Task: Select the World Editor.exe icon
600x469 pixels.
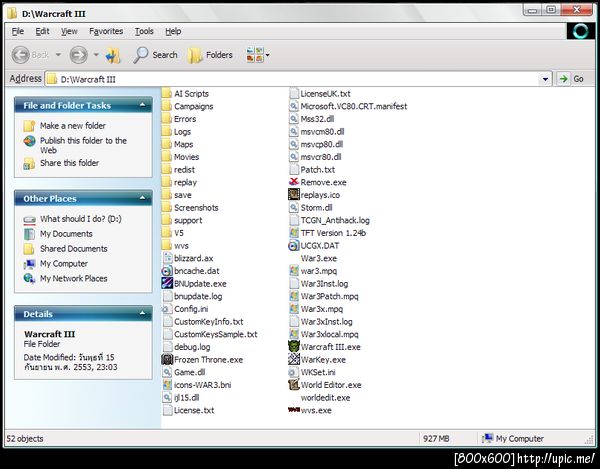Action: pyautogui.click(x=293, y=384)
